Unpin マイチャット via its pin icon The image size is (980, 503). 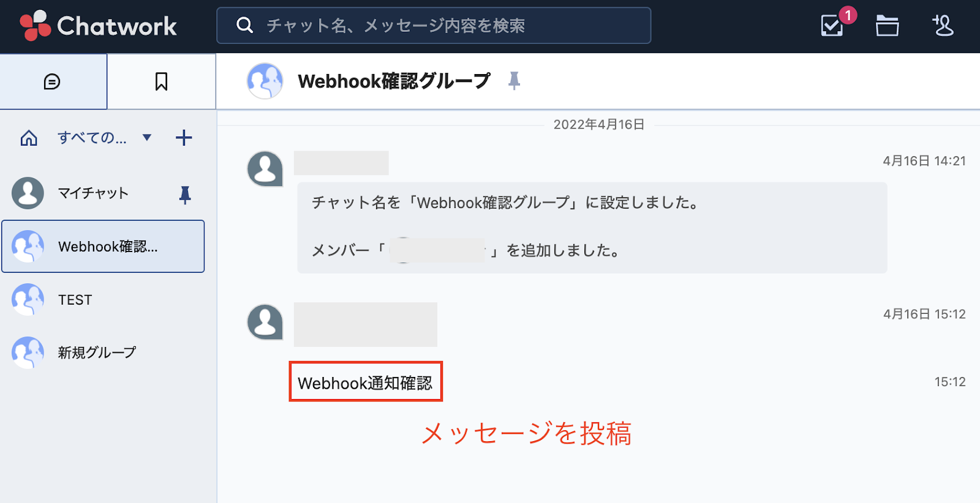[x=185, y=195]
